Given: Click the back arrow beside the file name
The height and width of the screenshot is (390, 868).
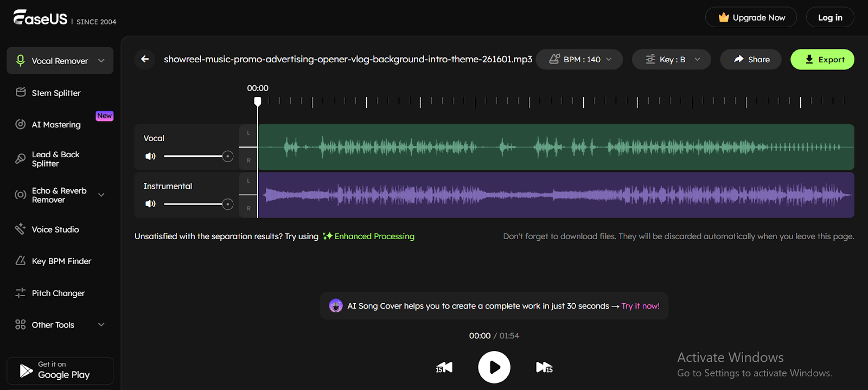Looking at the screenshot, I should [145, 59].
